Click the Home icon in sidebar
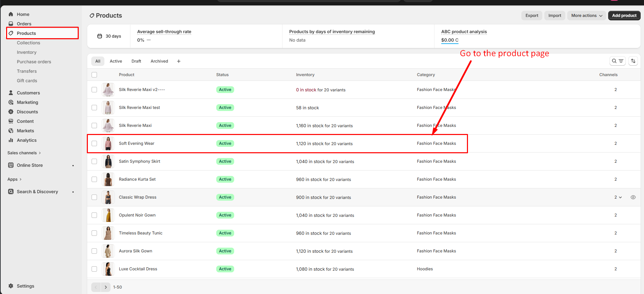Screen dimensions: 644x294 (11, 14)
